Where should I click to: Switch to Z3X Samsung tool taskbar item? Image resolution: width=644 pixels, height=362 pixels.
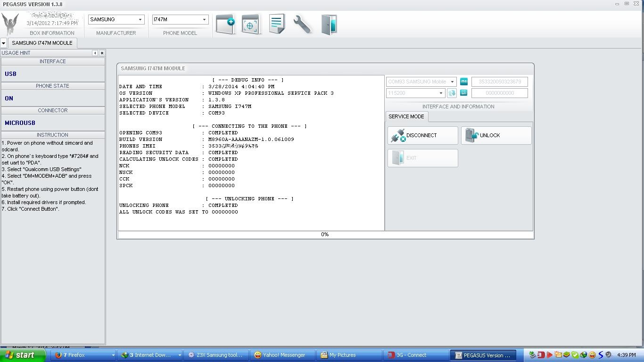click(x=215, y=355)
